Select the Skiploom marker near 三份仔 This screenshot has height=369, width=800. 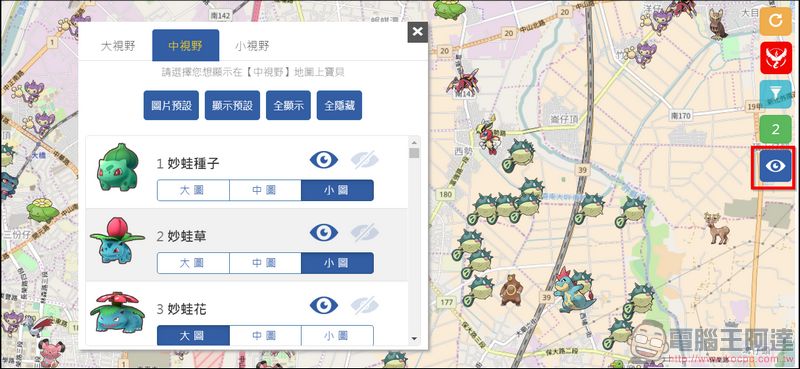pos(43,210)
